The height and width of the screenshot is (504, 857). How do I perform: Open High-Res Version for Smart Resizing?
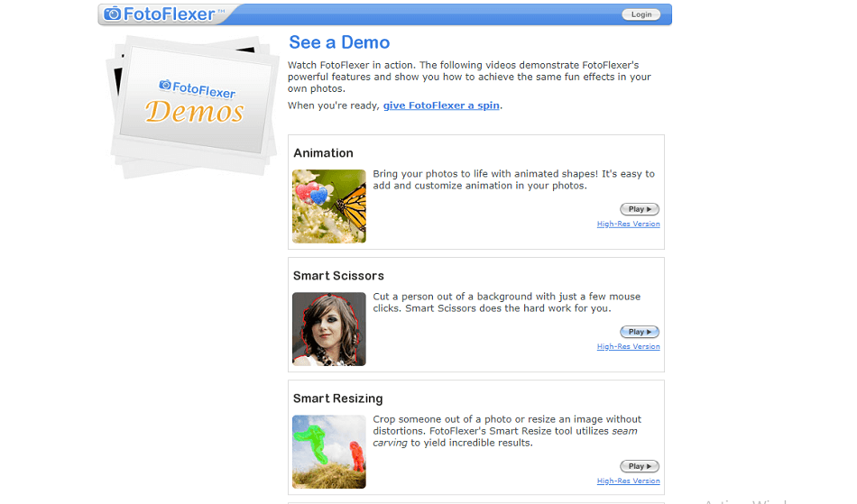pos(628,481)
